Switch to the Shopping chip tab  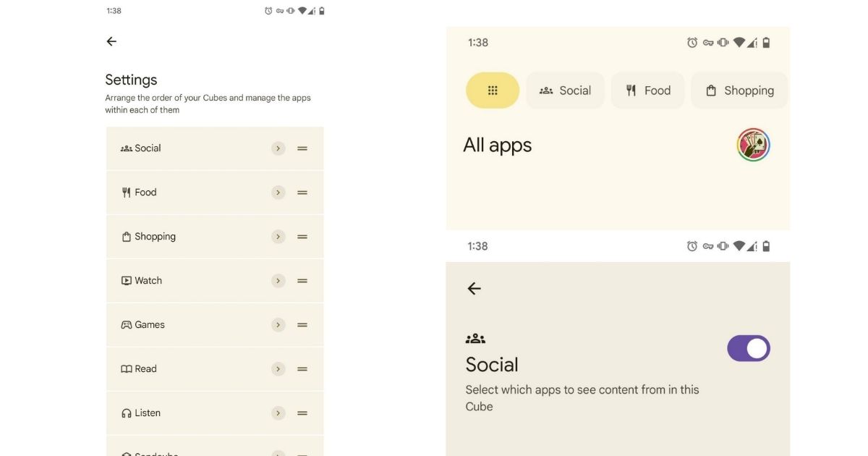coord(739,90)
